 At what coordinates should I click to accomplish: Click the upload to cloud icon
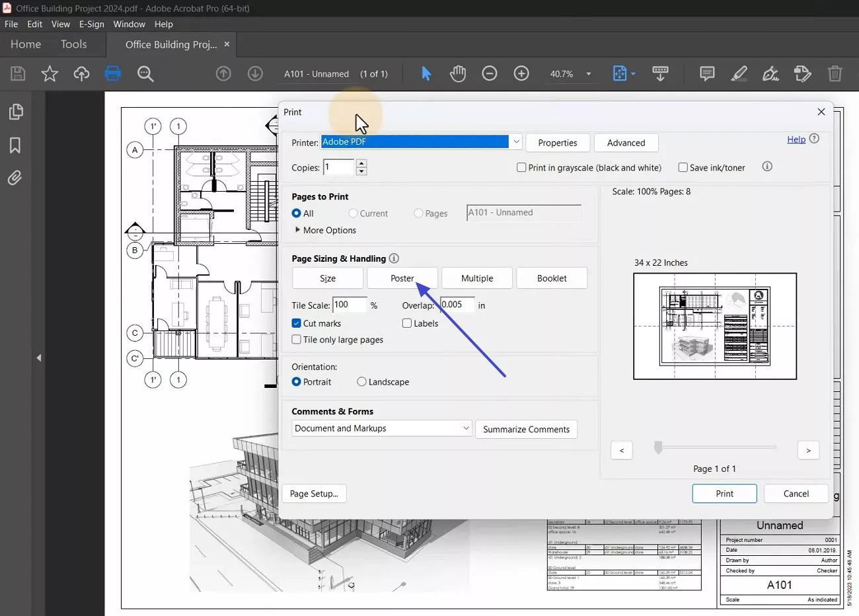point(81,73)
